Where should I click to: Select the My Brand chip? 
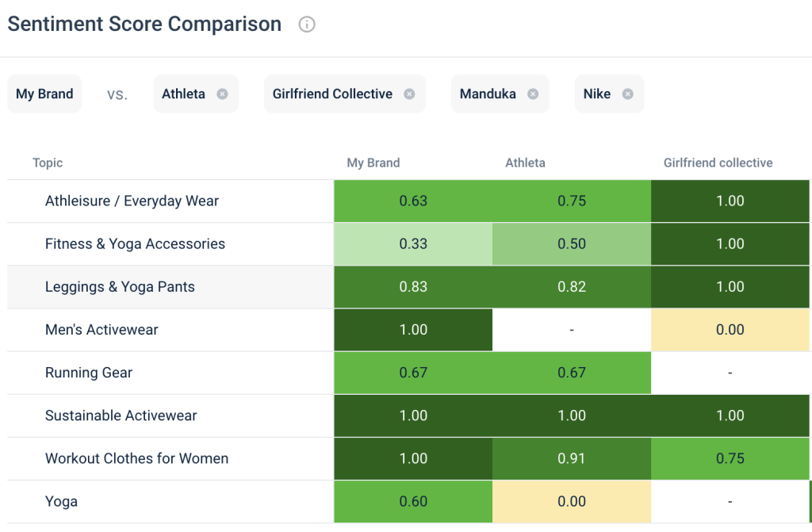pos(44,93)
